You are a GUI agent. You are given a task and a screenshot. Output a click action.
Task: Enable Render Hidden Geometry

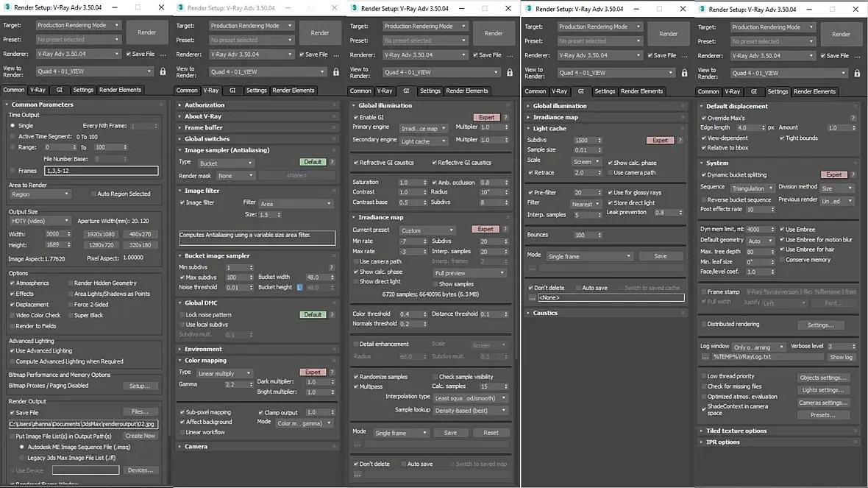71,283
